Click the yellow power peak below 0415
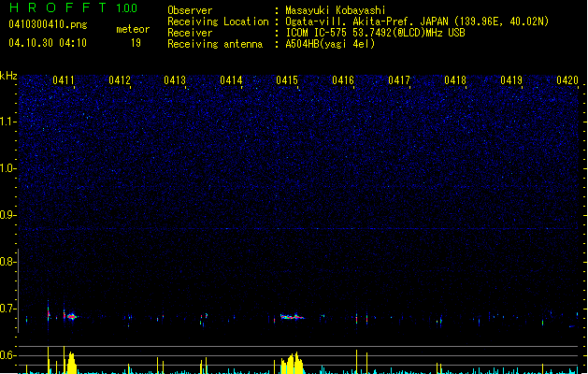 pyautogui.click(x=294, y=363)
